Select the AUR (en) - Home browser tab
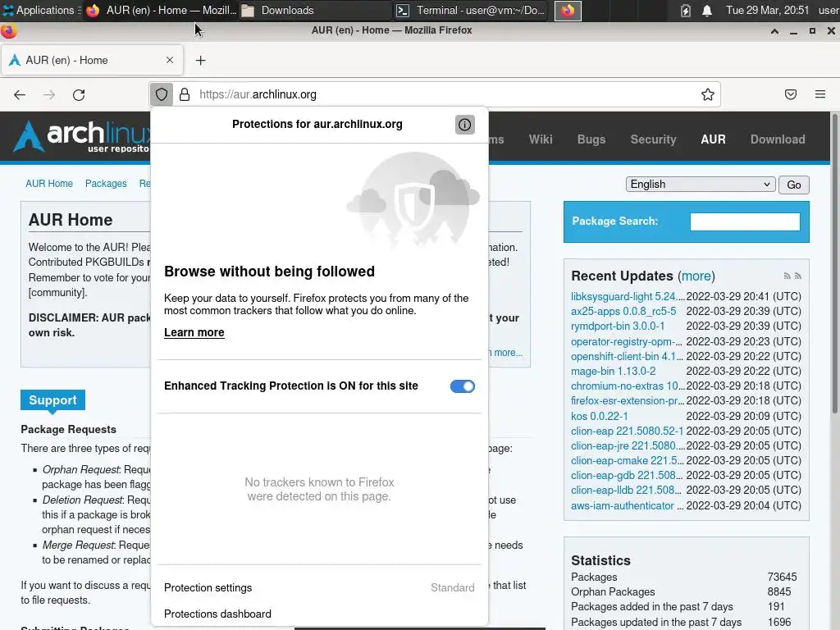Viewport: 840px width, 630px height. (x=92, y=61)
